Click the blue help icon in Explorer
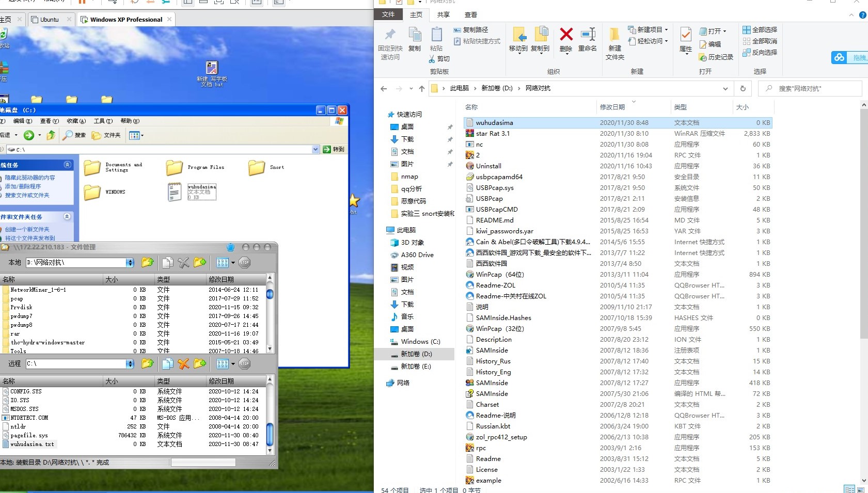Viewport: 868px width, 493px height. coord(862,15)
